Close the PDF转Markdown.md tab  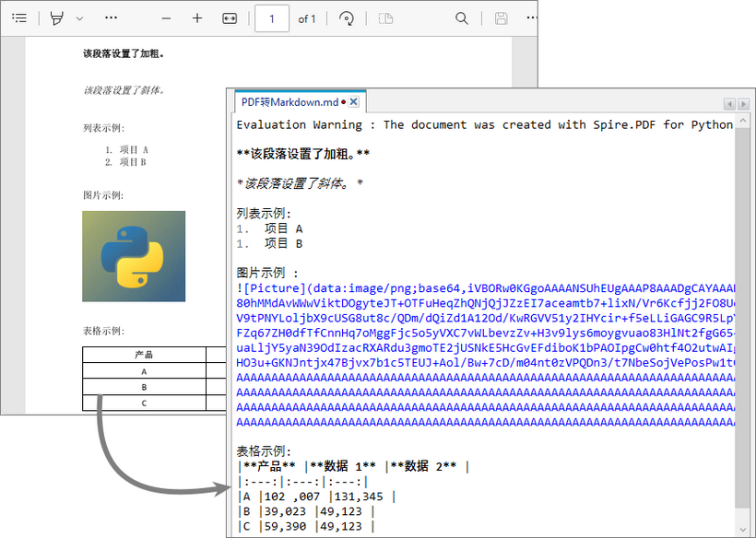353,101
